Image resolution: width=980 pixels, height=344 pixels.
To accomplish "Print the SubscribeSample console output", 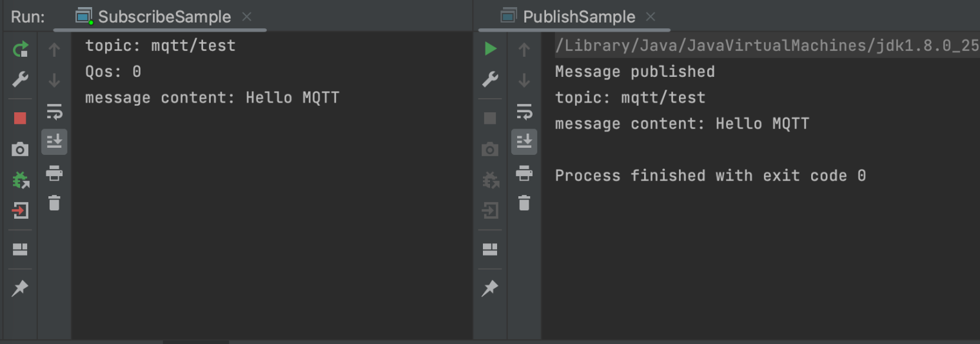I will 54,173.
